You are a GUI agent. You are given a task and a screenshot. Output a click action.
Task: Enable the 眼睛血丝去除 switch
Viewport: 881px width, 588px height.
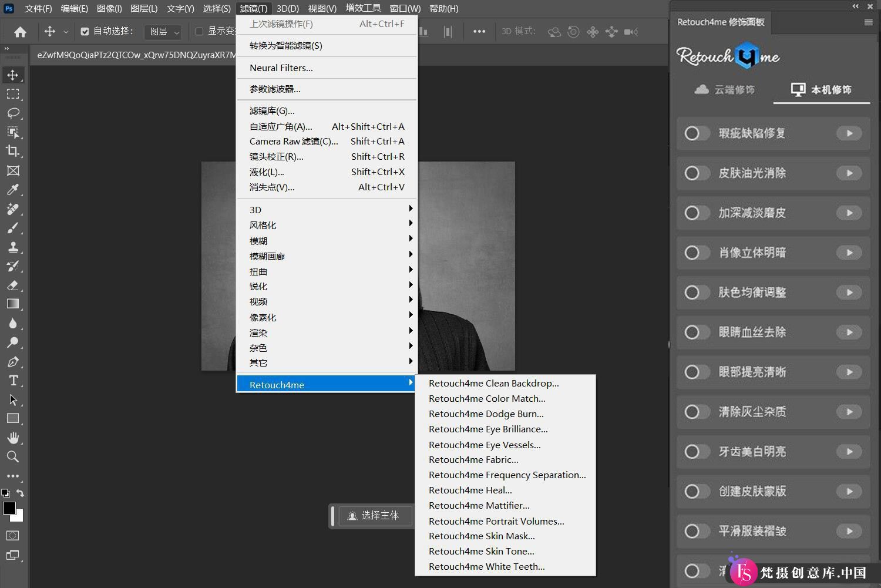coord(697,332)
